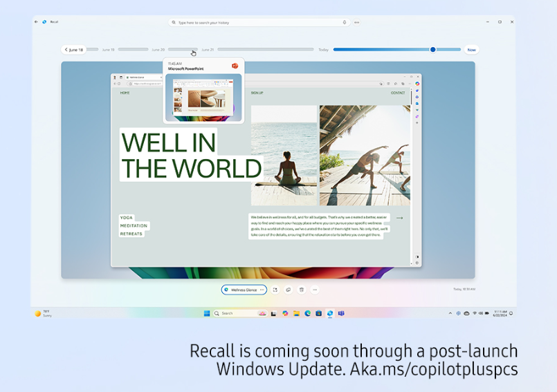
Task: Go back to June 18 on timeline
Action: click(73, 50)
